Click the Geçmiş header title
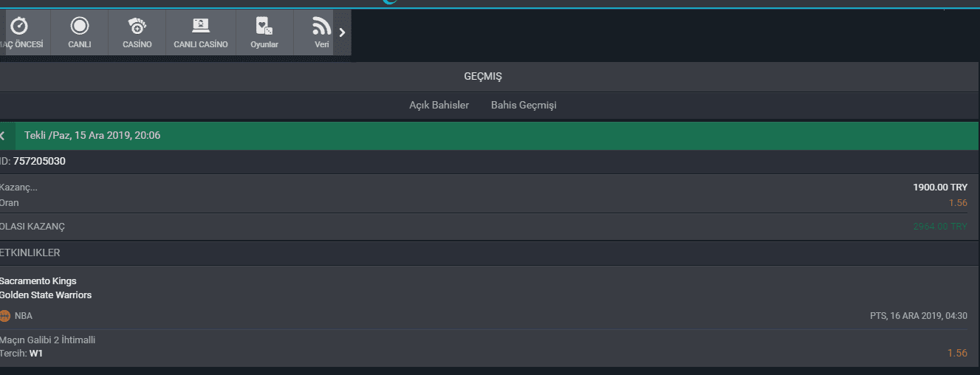This screenshot has height=375, width=980. 483,77
